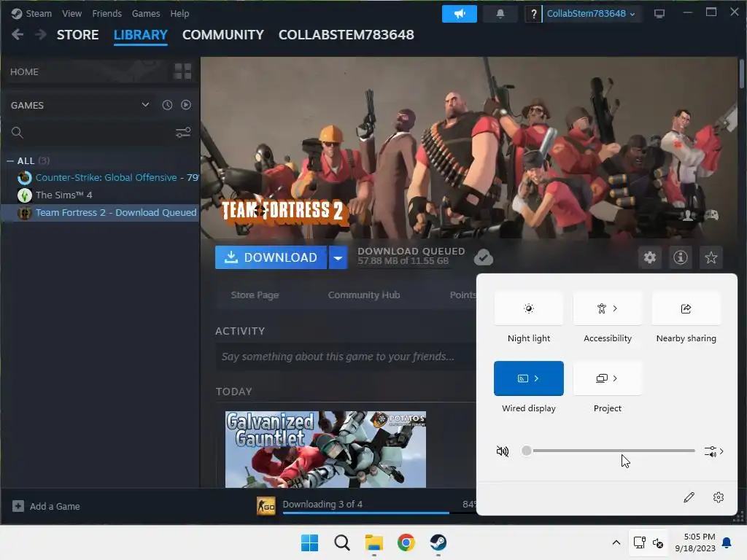Edit quick settings with pencil icon
Screen dimensions: 747x560
689,497
